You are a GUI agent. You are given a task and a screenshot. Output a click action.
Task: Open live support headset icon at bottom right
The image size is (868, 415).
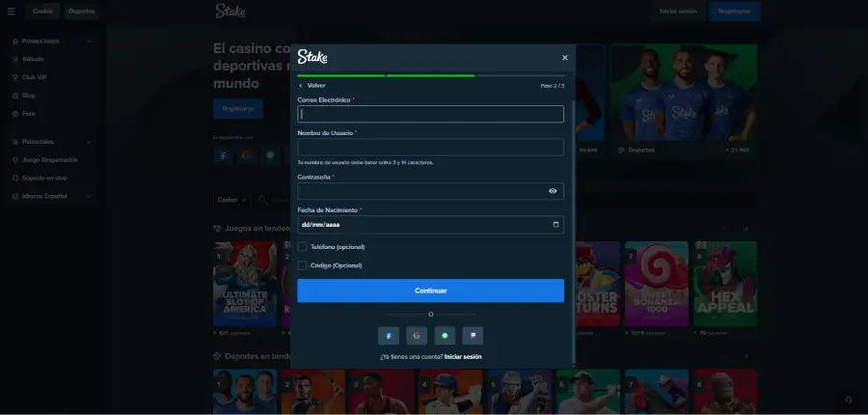point(848,400)
